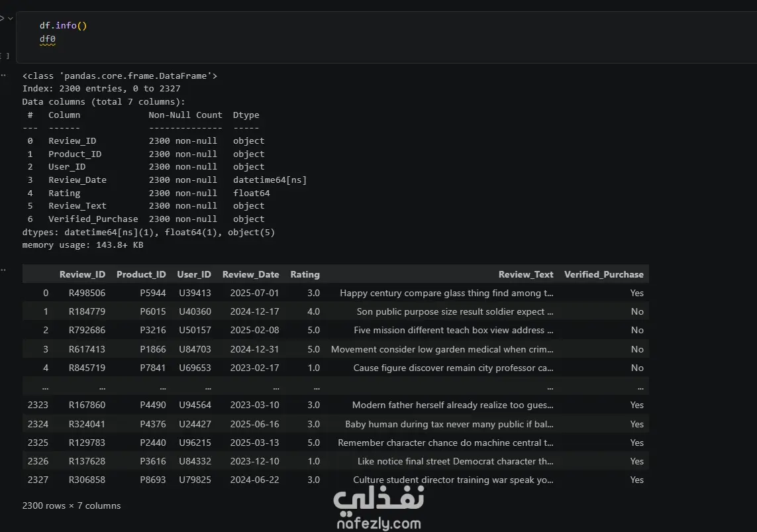
Task: Click the cell R184779
Action: coord(87,311)
